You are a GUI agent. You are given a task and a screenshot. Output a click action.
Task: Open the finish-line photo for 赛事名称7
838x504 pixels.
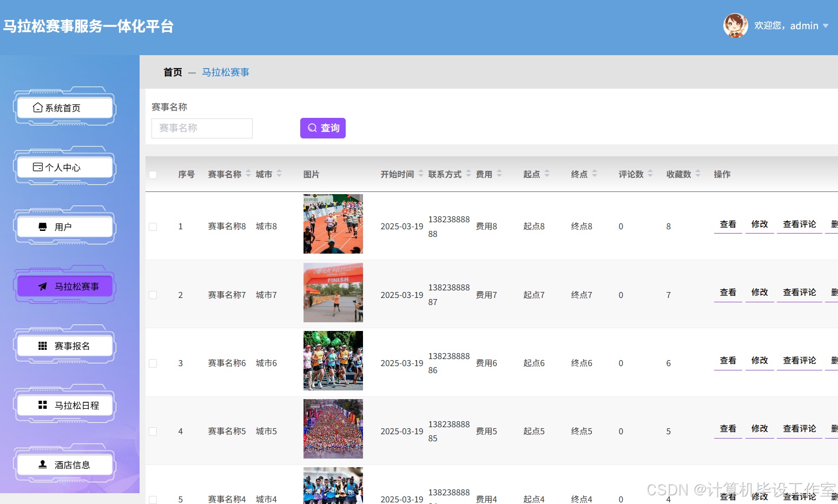tap(333, 293)
